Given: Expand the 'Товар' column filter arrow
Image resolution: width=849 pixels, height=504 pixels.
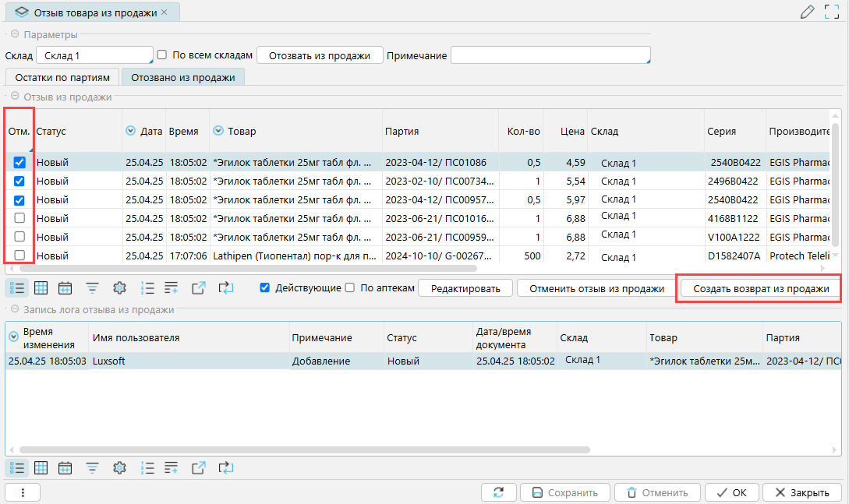Looking at the screenshot, I should click(x=218, y=132).
